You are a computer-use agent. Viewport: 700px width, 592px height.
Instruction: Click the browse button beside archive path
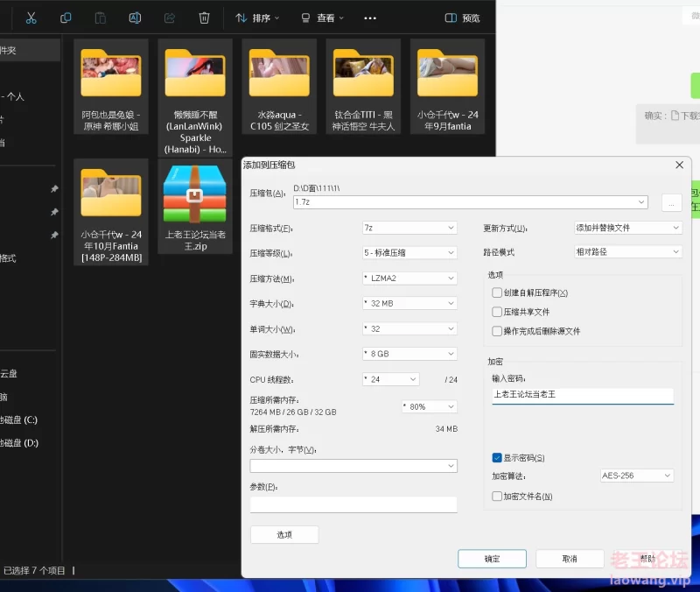point(671,202)
